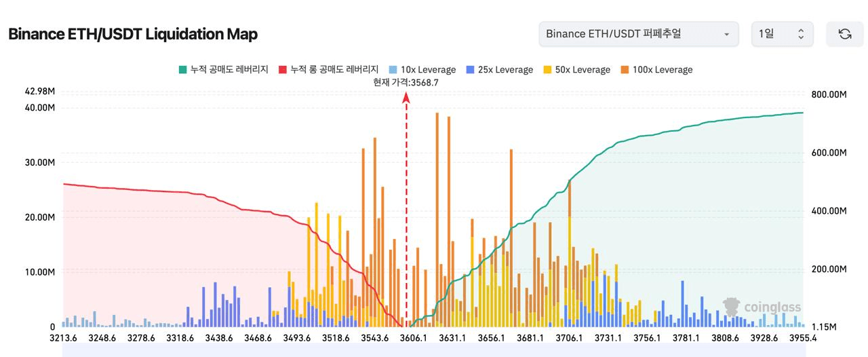The image size is (868, 357).
Task: Click the 3706.1 price axis label
Action: point(569,337)
